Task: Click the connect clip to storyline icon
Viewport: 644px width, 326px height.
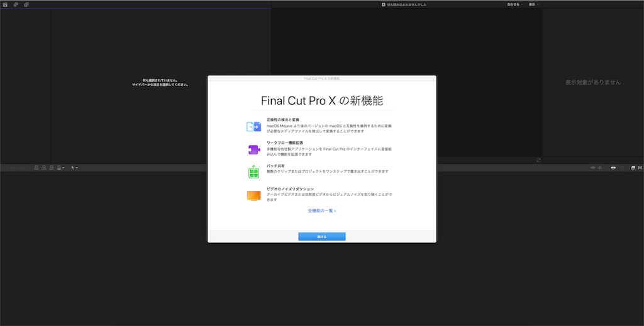Action: pos(36,168)
